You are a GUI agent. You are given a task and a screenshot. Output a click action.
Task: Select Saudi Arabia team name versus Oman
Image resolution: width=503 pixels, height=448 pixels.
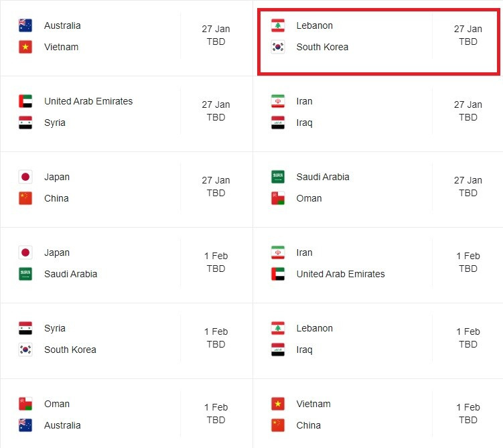323,177
